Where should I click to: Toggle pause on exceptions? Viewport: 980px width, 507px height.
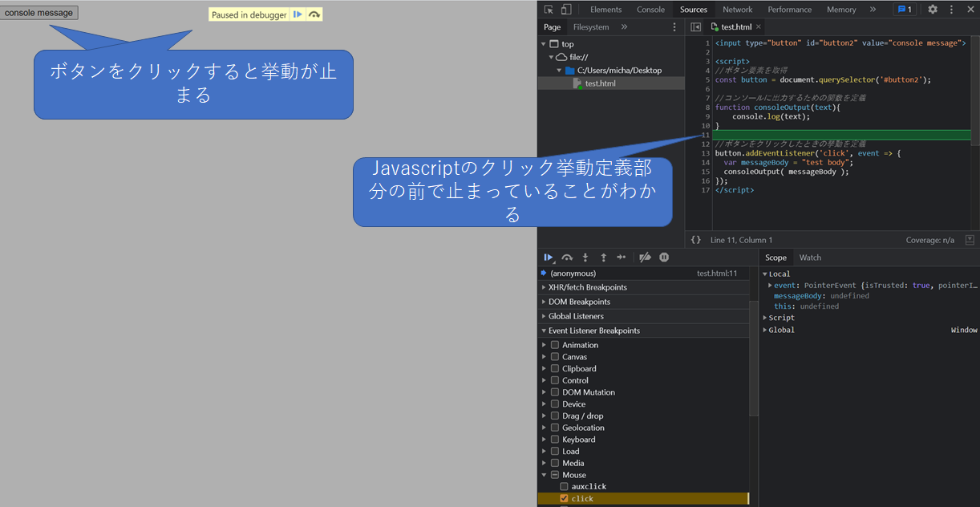point(664,258)
